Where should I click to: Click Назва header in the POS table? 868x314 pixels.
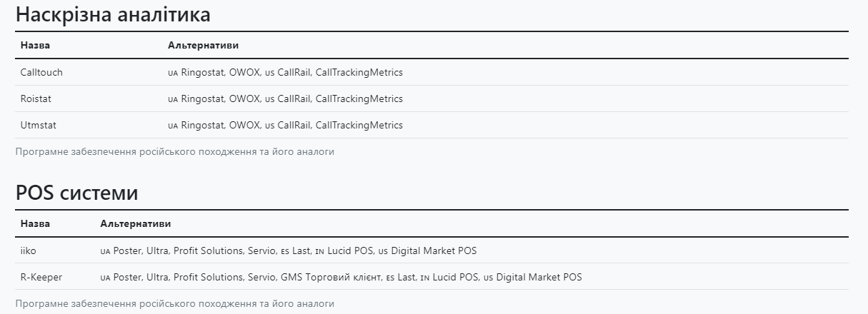(35, 224)
